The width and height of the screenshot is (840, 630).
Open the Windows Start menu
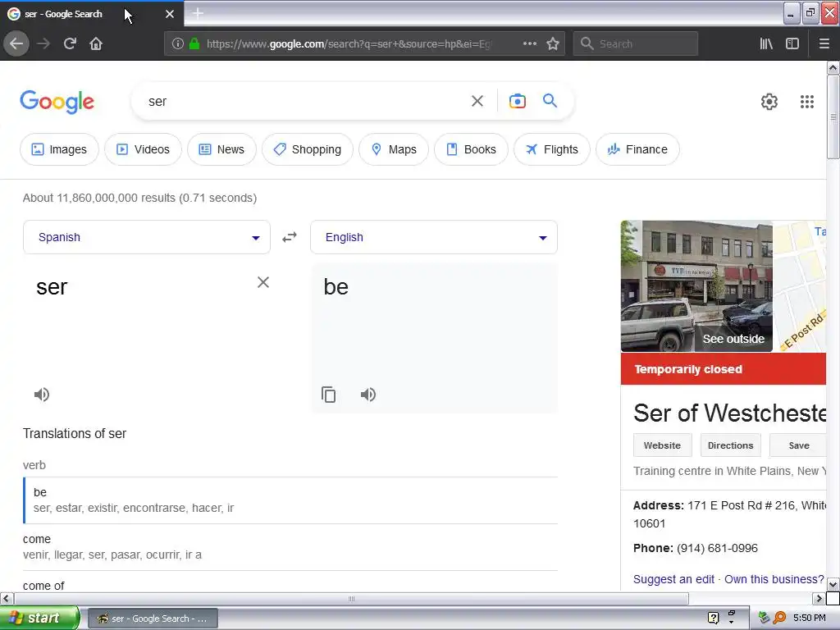[39, 618]
